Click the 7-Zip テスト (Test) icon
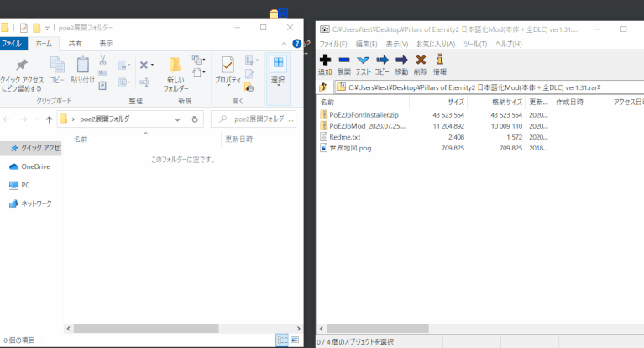 [x=363, y=60]
